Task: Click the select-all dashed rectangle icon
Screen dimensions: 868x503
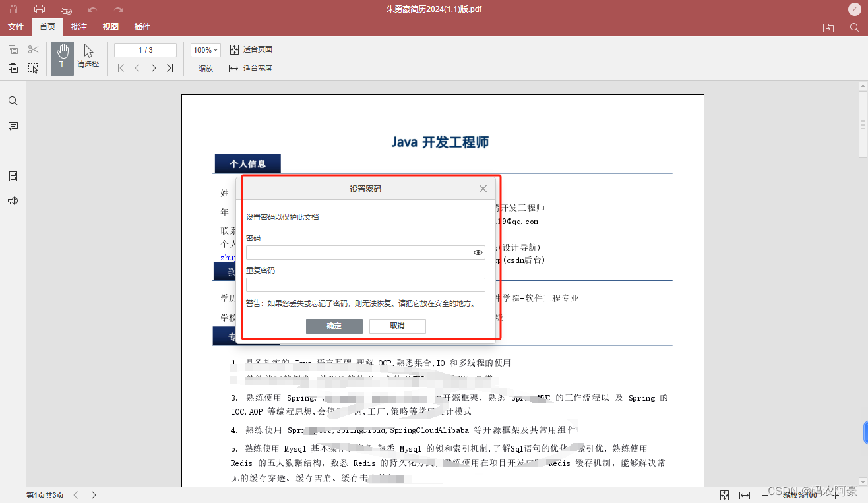Action: point(34,68)
